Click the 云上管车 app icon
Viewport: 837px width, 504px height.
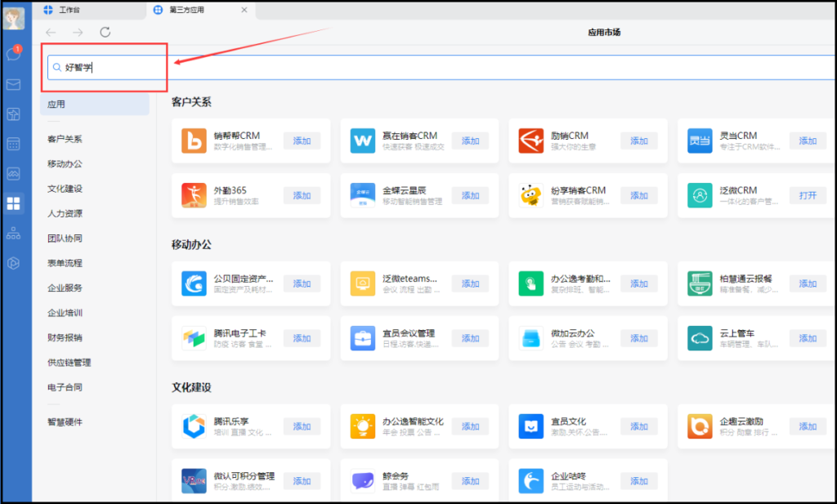pos(700,338)
